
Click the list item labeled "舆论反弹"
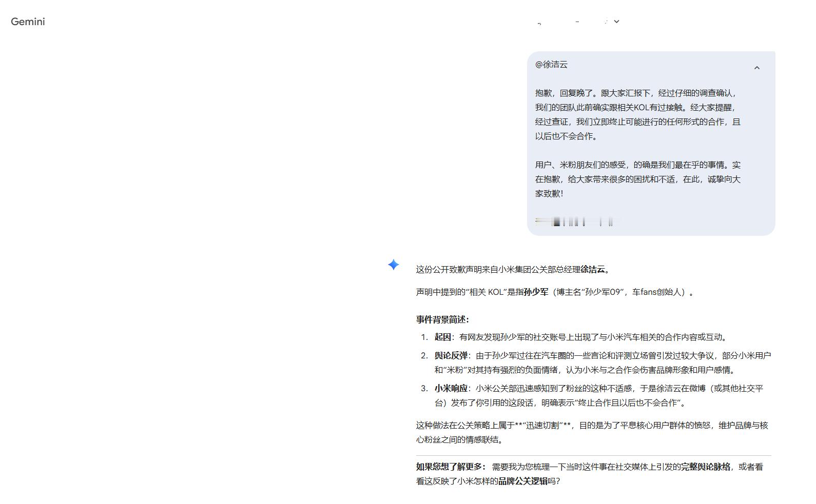click(x=603, y=363)
